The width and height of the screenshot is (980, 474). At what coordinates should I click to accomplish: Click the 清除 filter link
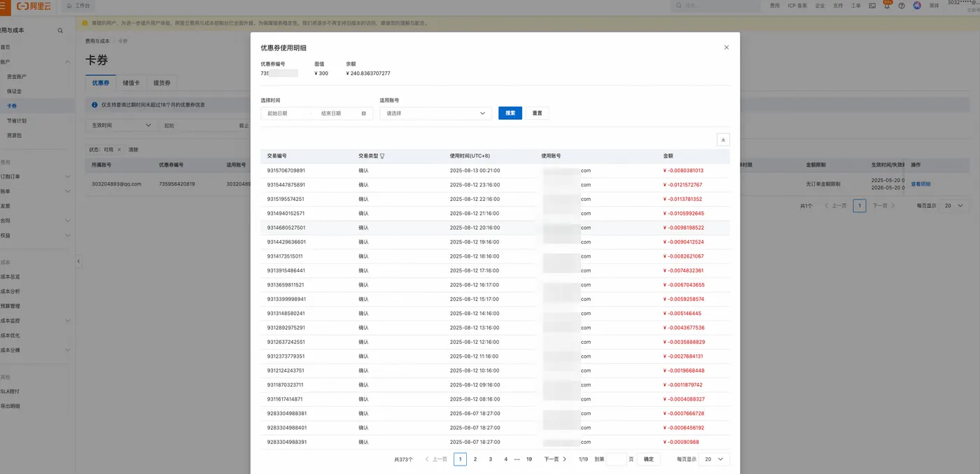(133, 150)
